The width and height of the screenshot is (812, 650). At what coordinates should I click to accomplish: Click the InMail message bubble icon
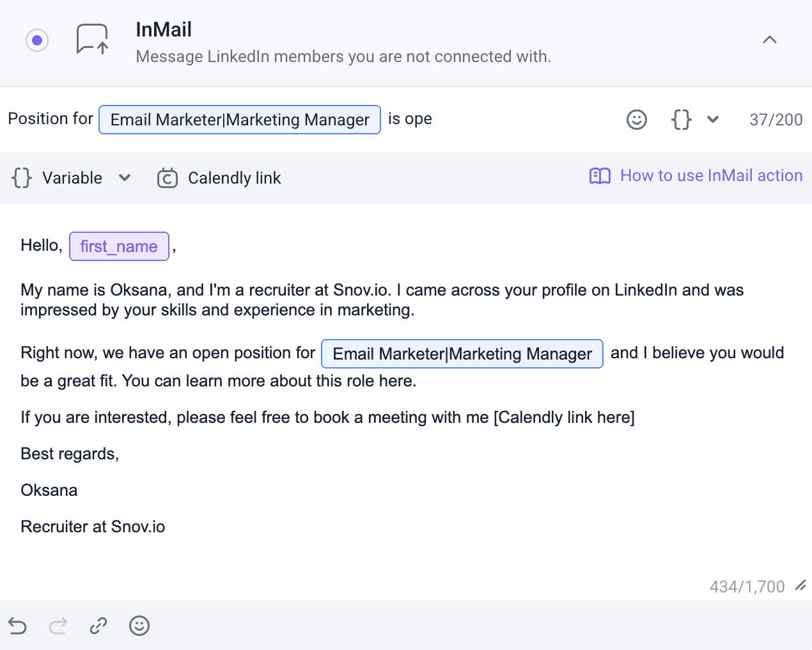point(92,40)
